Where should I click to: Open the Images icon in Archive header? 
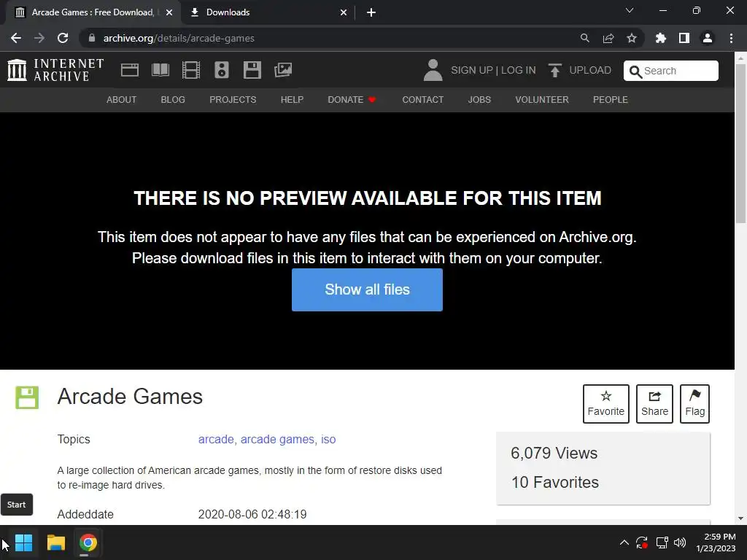tap(283, 70)
